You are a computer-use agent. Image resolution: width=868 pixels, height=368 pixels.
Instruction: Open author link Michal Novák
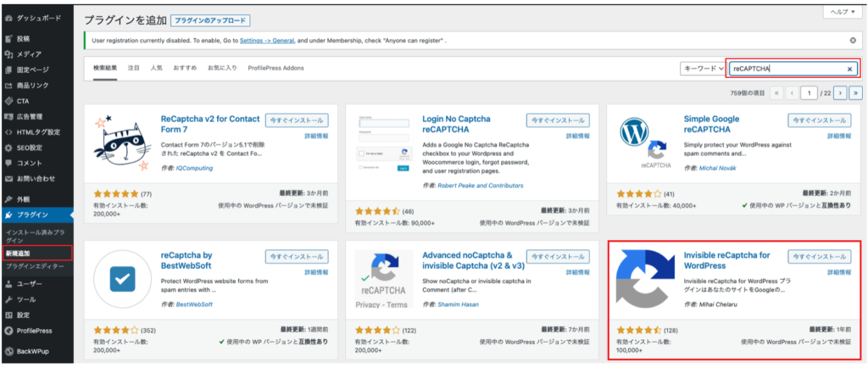(719, 168)
